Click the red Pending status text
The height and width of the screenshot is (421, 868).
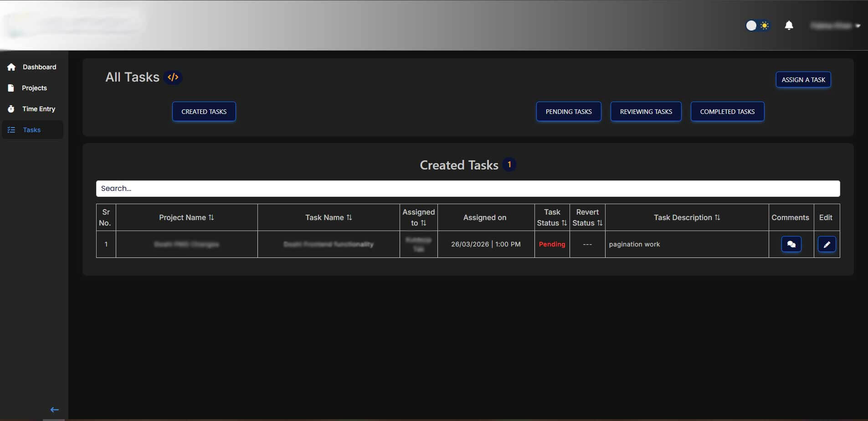coord(552,244)
